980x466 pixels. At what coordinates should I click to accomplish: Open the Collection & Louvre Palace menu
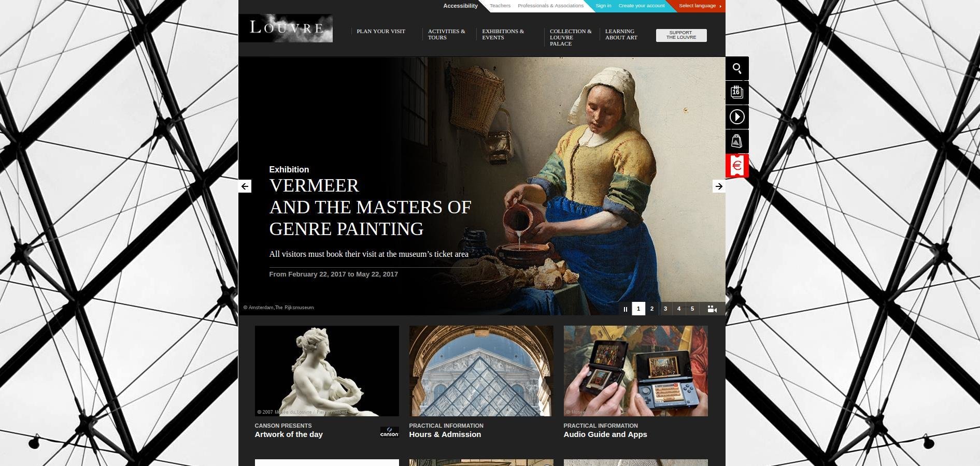click(x=571, y=37)
